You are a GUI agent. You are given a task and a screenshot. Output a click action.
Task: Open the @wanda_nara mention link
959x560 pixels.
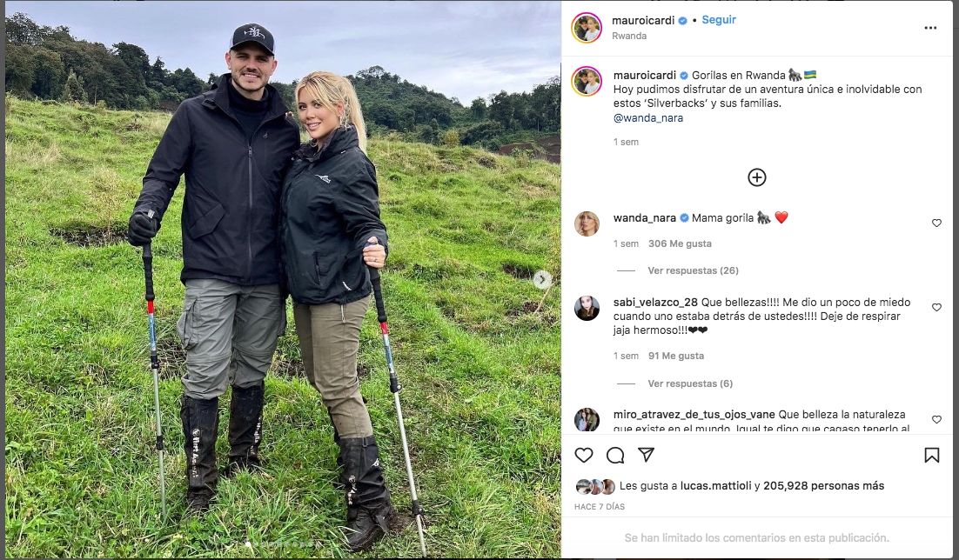(x=648, y=118)
